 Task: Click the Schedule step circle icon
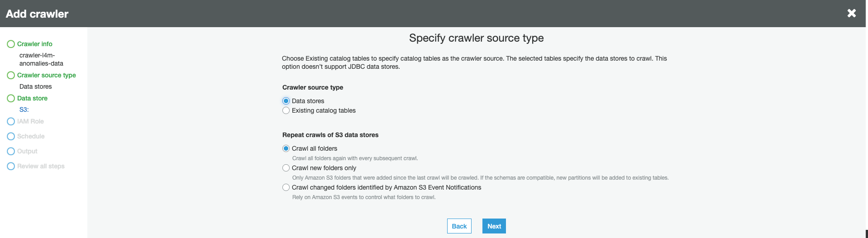coord(11,136)
